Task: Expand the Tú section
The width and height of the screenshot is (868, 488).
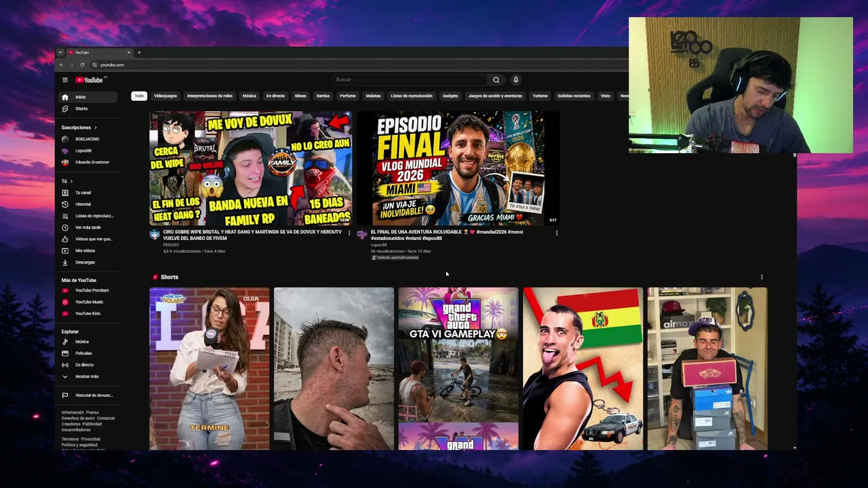Action: pyautogui.click(x=66, y=181)
